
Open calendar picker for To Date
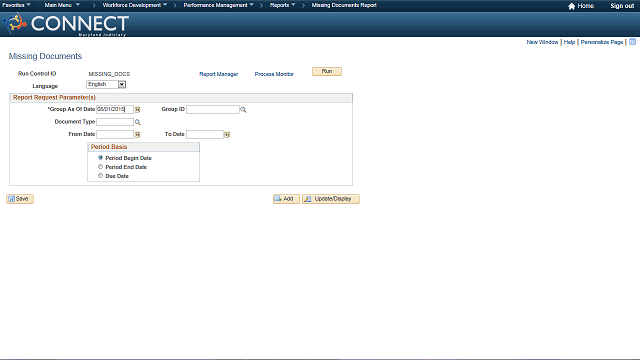point(227,134)
